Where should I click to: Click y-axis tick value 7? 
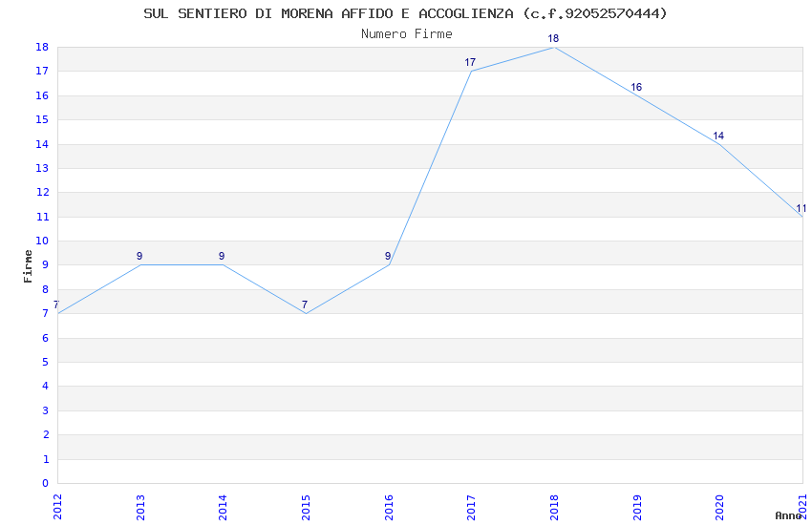coord(46,313)
